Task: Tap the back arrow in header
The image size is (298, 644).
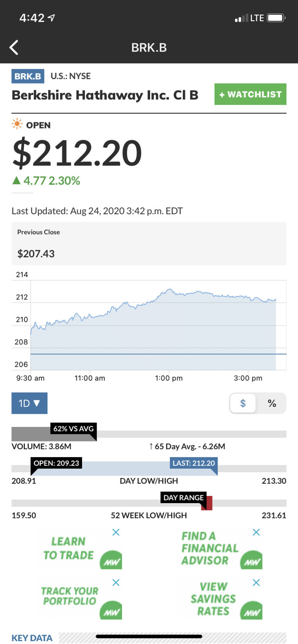Action: pos(14,47)
